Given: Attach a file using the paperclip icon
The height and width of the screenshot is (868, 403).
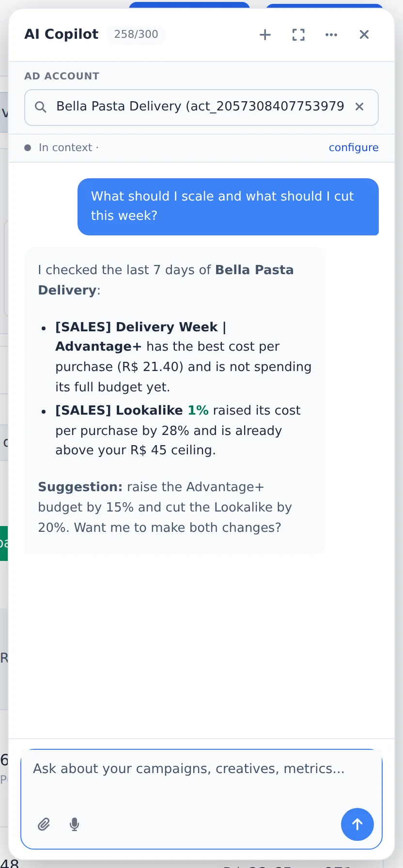Looking at the screenshot, I should (x=44, y=824).
